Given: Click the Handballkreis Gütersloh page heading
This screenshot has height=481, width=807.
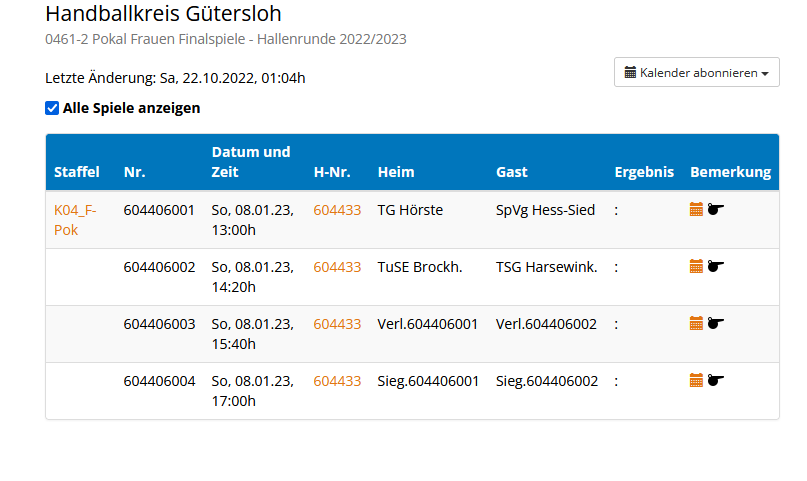Looking at the screenshot, I should (163, 14).
